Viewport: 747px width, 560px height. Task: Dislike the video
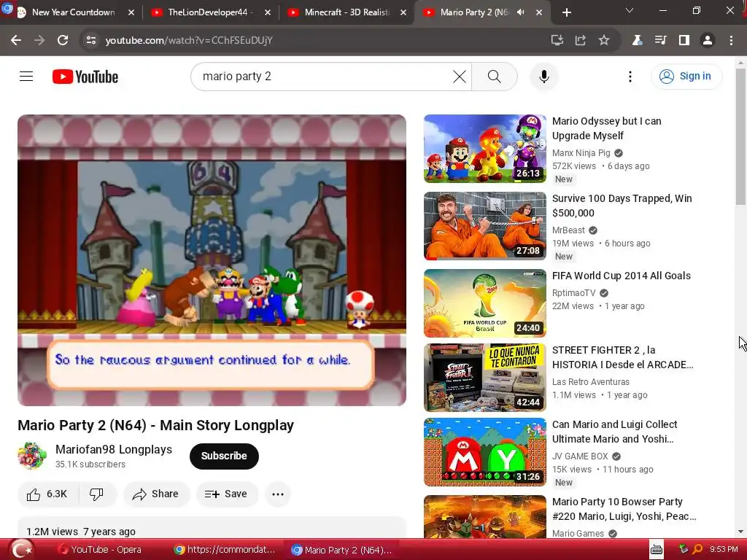coord(97,494)
